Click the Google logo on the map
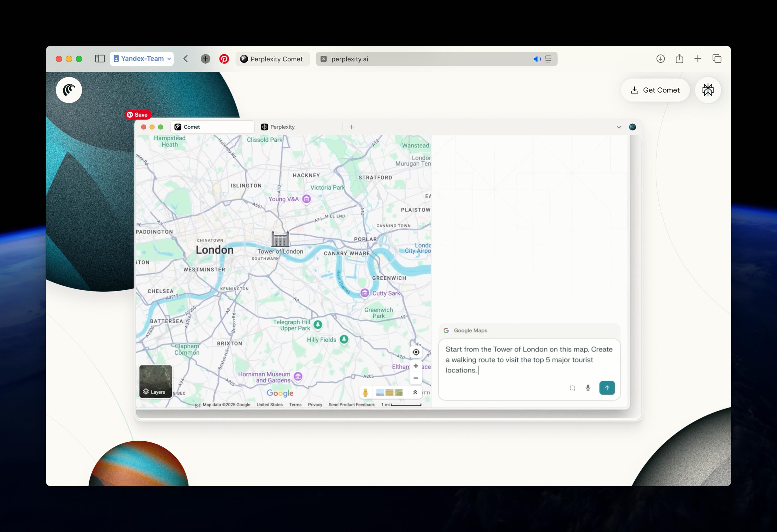777x532 pixels. [280, 393]
